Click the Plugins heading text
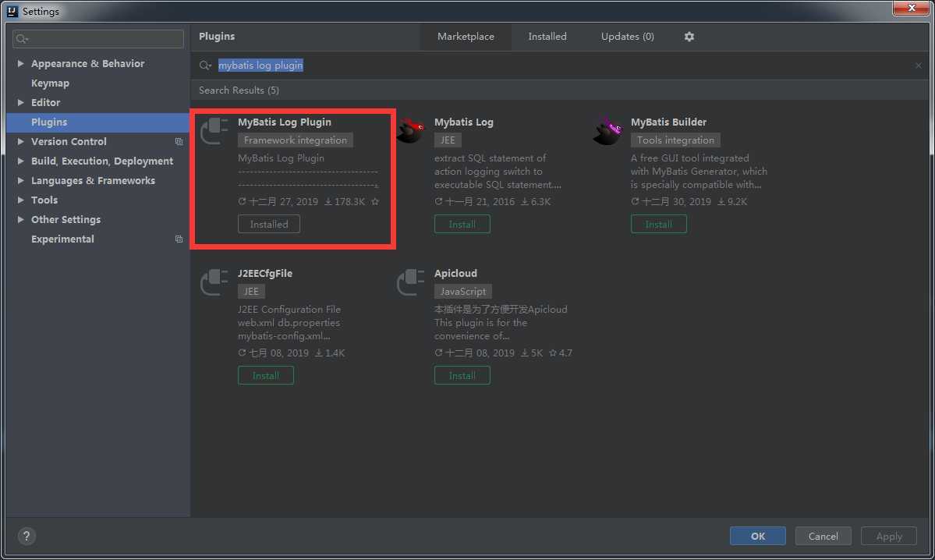Screen dimensions: 935x560 point(217,37)
